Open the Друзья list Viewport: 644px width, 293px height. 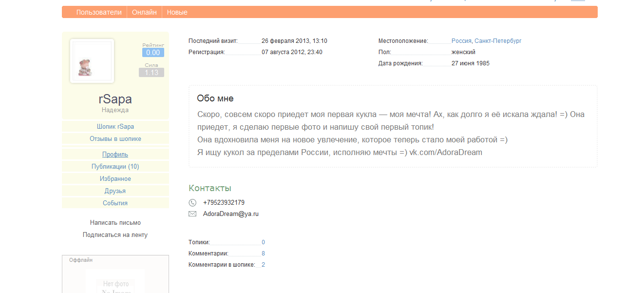pyautogui.click(x=115, y=191)
